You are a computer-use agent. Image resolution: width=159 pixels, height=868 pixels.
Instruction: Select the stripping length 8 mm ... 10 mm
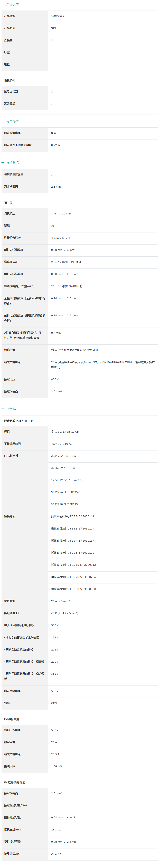point(61,214)
